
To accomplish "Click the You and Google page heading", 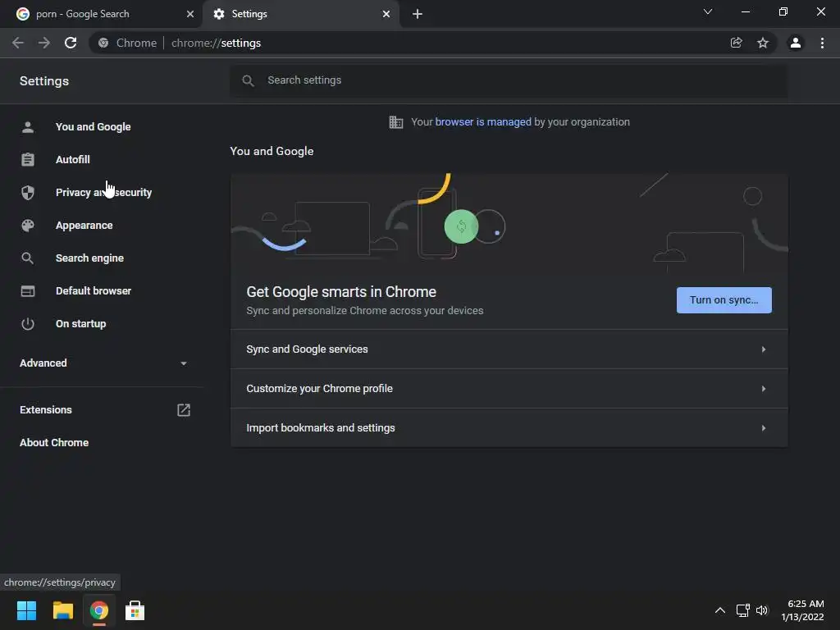I will (x=272, y=151).
